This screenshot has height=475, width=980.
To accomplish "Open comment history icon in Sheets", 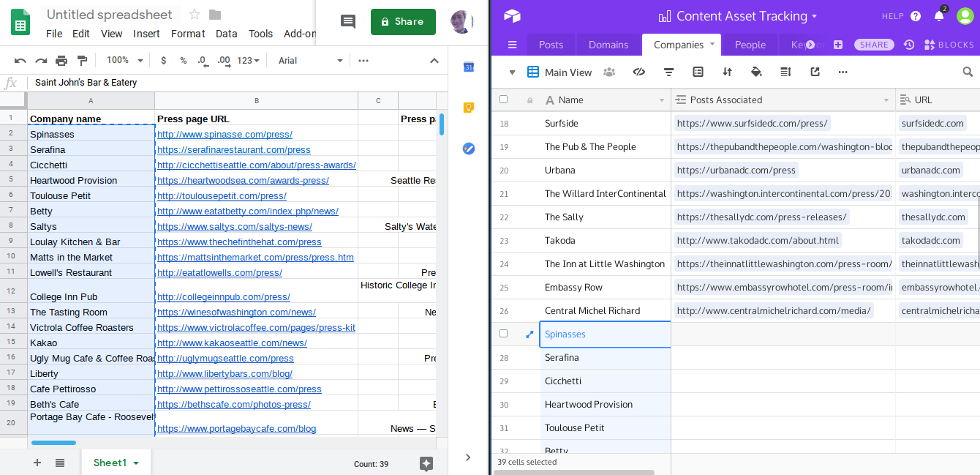I will coord(348,22).
